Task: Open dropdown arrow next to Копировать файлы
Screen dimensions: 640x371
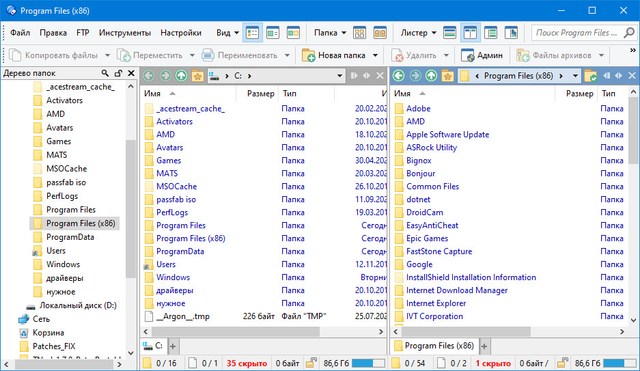Action: (x=107, y=55)
